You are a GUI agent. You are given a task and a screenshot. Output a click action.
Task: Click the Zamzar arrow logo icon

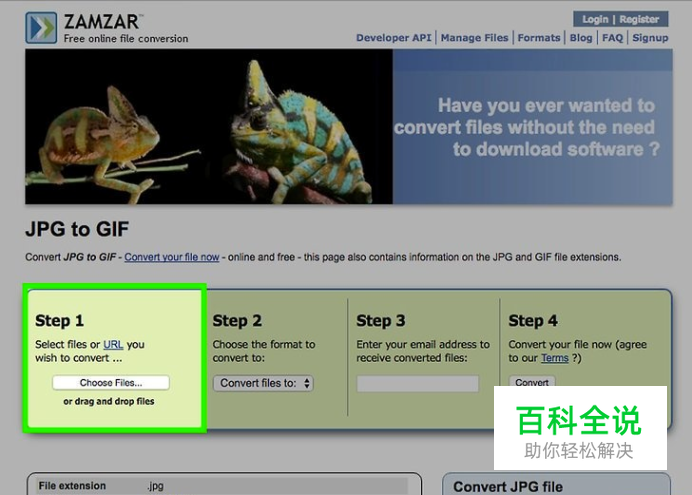coord(41,28)
